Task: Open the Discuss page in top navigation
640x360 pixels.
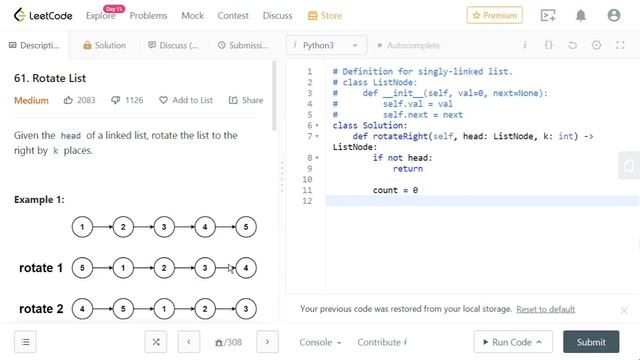Action: pos(278,16)
